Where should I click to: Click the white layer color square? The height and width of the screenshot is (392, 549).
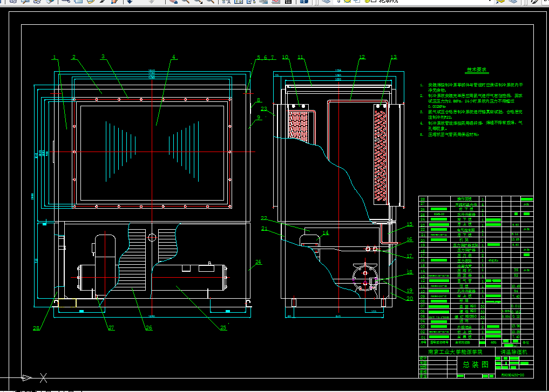pyautogui.click(x=373, y=2)
